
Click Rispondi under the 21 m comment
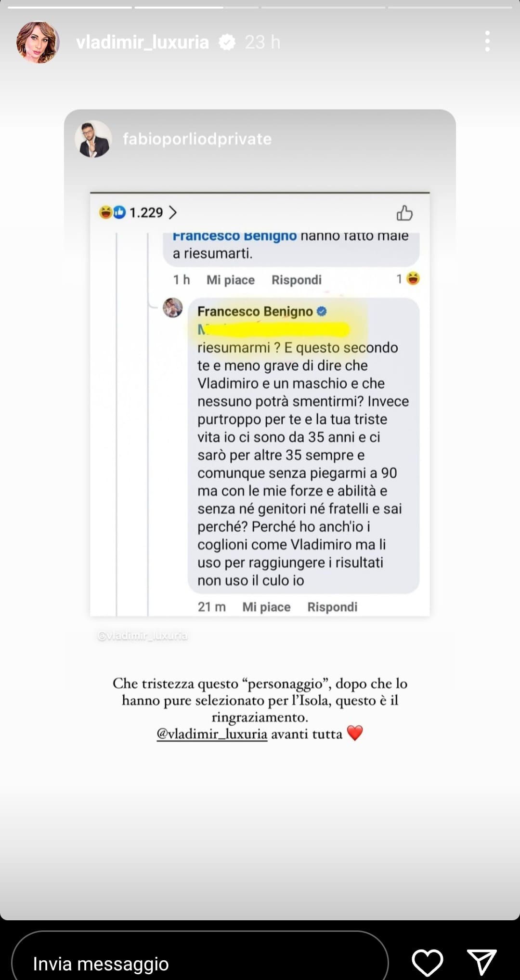pos(332,607)
